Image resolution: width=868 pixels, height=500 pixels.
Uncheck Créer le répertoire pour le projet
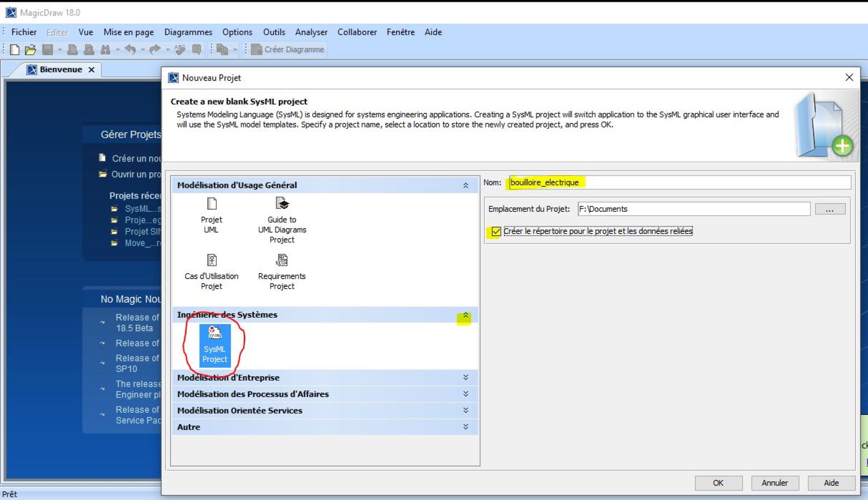click(x=496, y=231)
